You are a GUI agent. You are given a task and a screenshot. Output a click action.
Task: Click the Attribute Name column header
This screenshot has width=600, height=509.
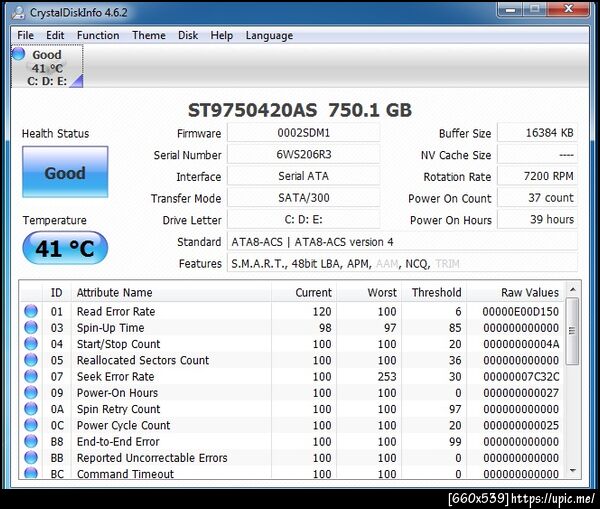point(171,292)
